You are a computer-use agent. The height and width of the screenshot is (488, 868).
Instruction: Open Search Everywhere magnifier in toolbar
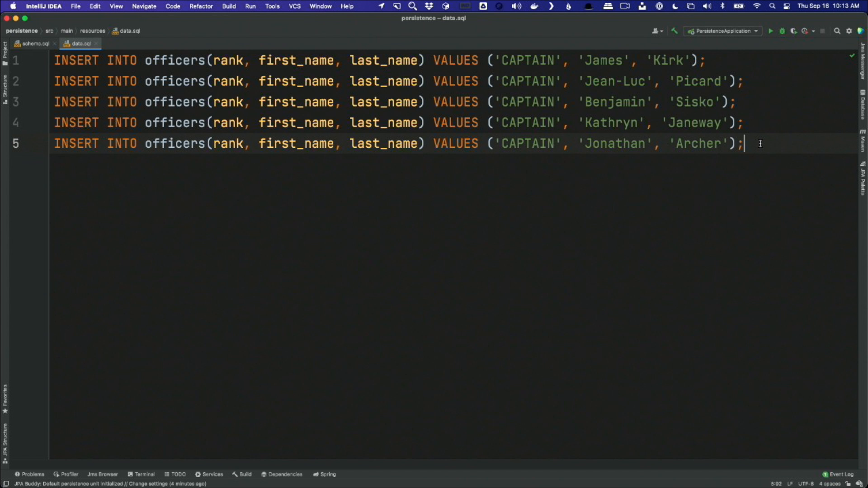837,31
